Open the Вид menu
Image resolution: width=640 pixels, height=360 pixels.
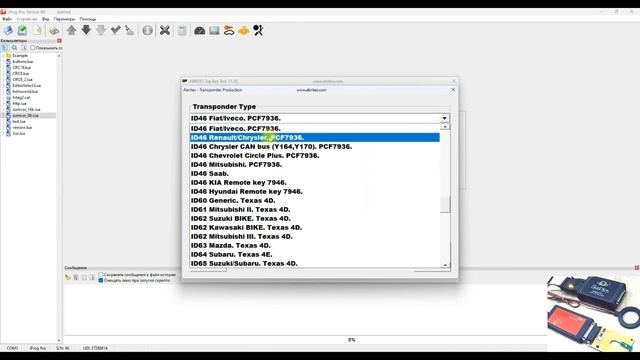pos(46,19)
